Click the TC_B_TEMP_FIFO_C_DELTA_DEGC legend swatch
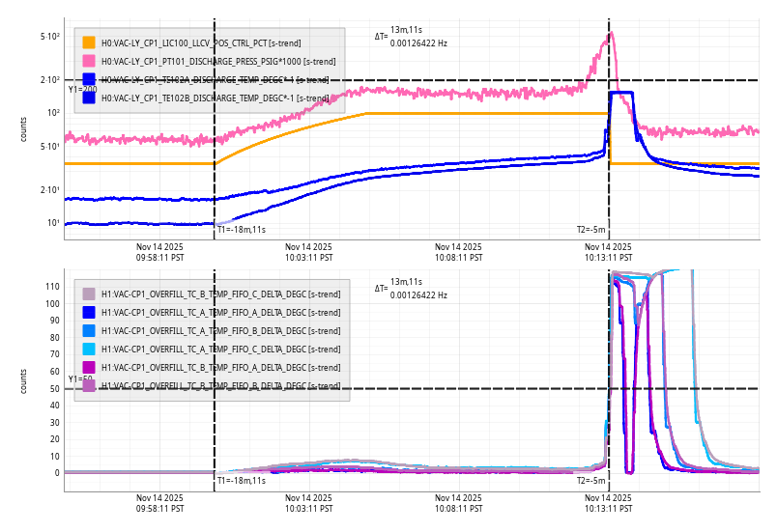 pyautogui.click(x=89, y=294)
